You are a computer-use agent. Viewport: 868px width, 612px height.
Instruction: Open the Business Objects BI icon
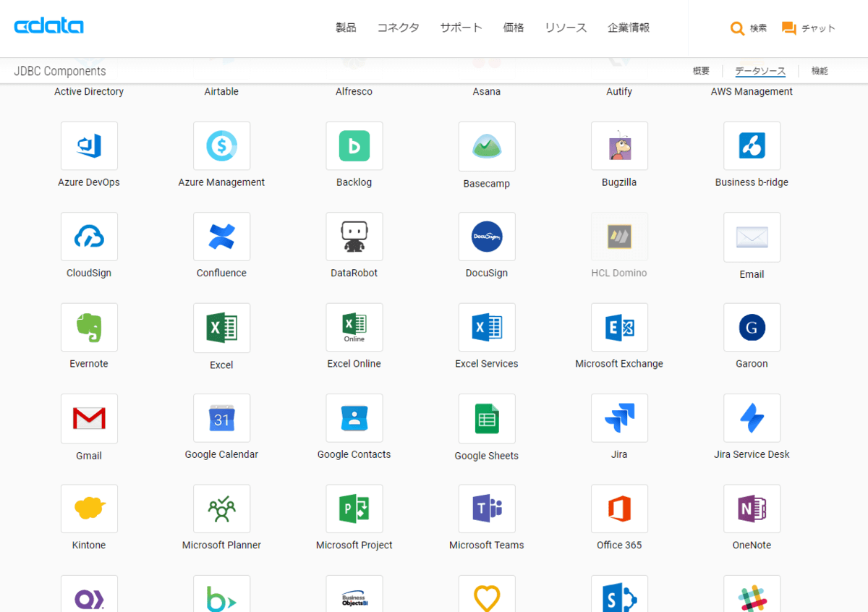click(x=354, y=593)
